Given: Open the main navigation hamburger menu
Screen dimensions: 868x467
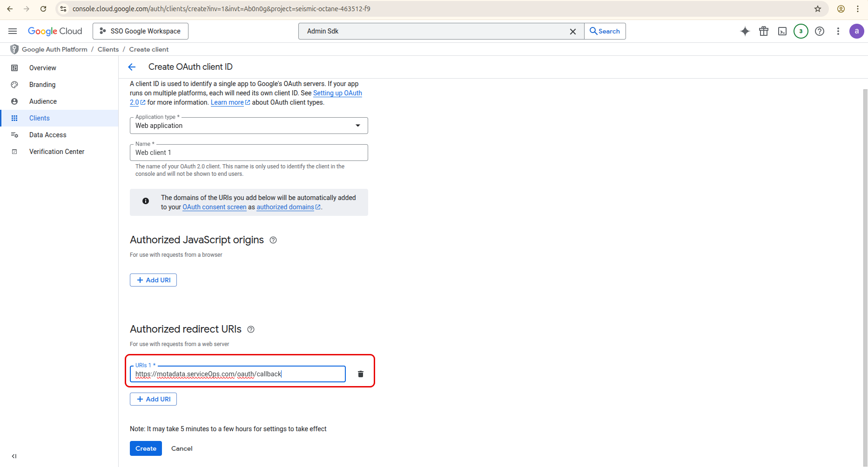Looking at the screenshot, I should [13, 31].
